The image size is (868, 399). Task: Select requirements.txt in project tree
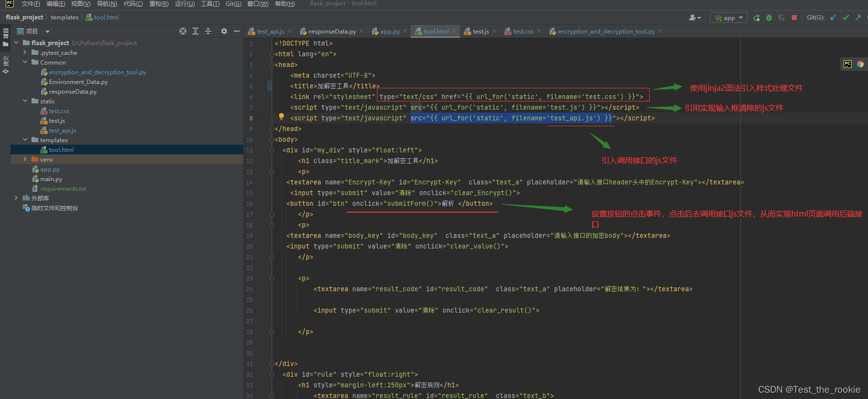[x=63, y=189]
